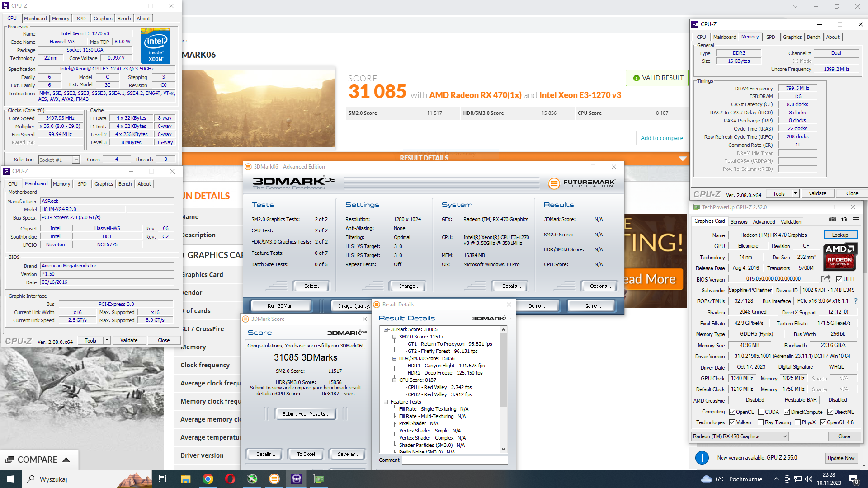Viewport: 868px width, 488px height.
Task: Open Bench tab in top-left CPU-Z window
Action: pos(124,19)
